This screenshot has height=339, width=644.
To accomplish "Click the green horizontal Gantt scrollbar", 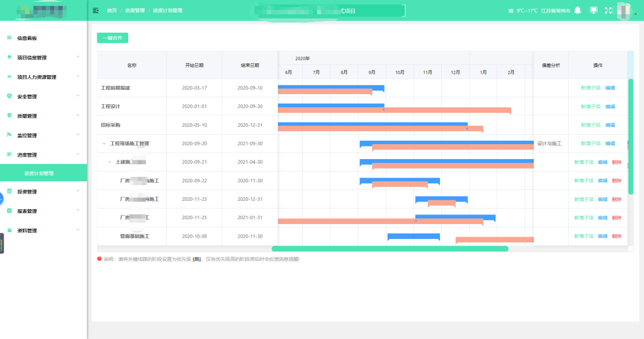I will tap(390, 248).
